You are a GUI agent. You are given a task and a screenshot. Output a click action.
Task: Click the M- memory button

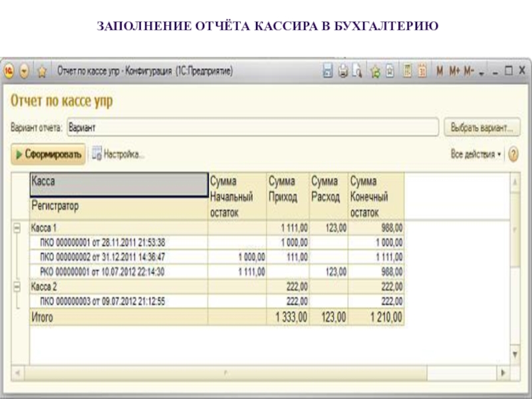click(469, 70)
